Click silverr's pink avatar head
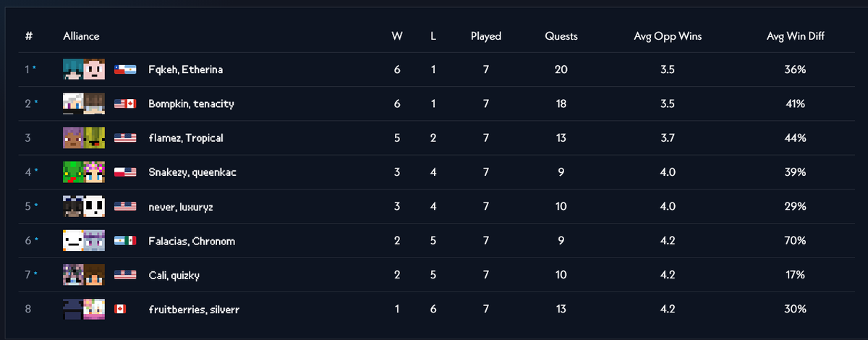868x340 pixels. tap(94, 310)
